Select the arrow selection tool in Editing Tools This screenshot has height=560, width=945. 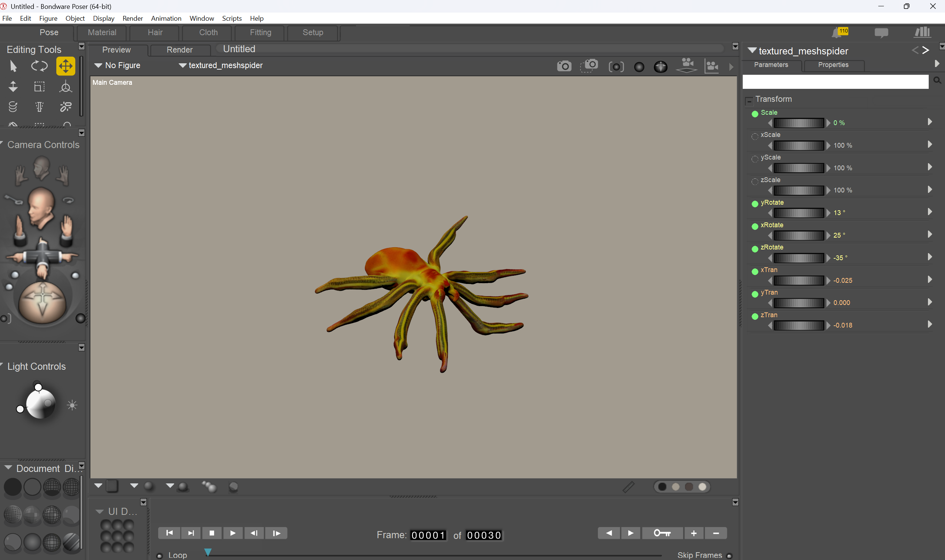pyautogui.click(x=13, y=66)
